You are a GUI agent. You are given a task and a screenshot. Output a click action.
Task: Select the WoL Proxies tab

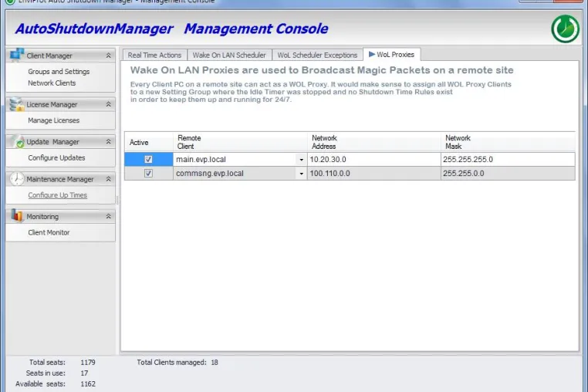(391, 54)
